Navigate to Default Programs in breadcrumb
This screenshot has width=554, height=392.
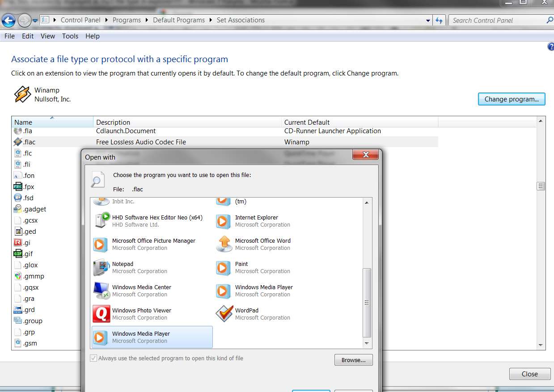(179, 20)
